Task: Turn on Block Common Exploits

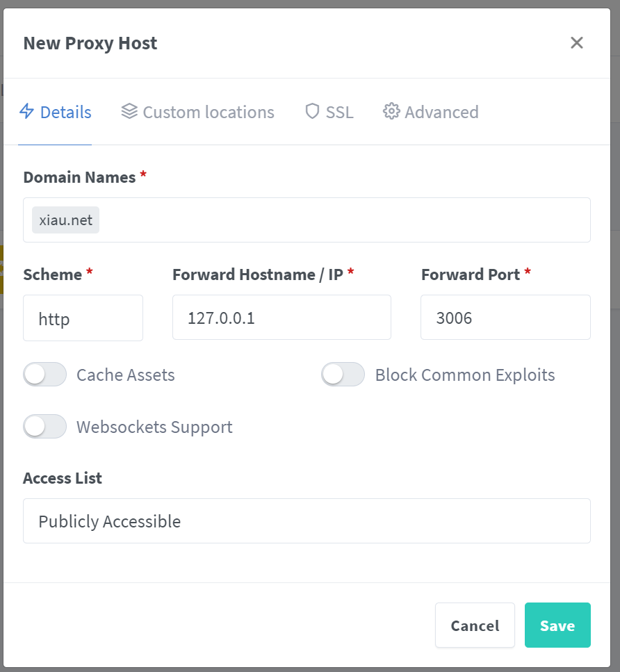Action: pos(343,375)
